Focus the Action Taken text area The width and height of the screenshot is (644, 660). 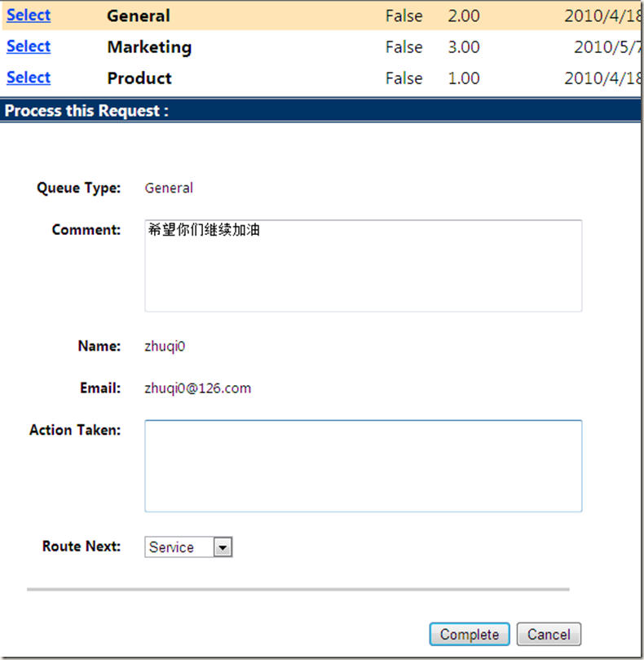364,466
